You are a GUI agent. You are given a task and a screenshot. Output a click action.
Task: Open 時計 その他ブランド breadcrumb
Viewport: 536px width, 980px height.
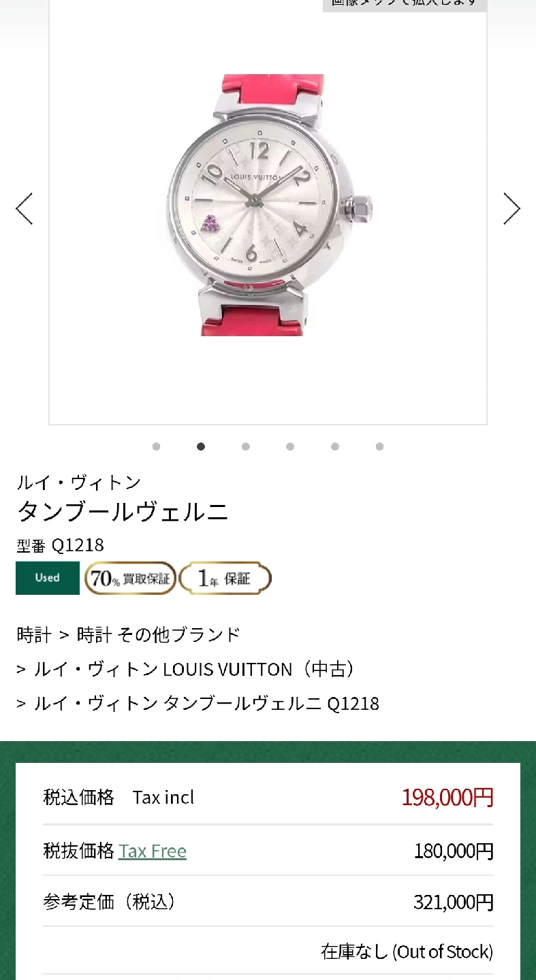click(x=159, y=635)
